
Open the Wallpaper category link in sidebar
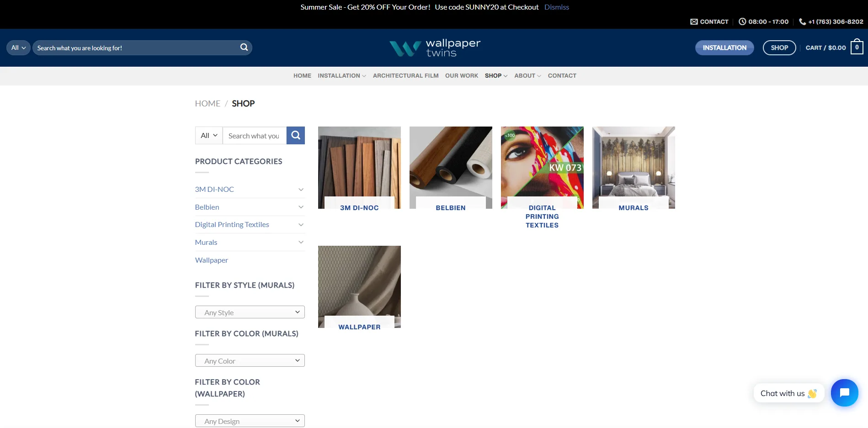[x=211, y=260]
